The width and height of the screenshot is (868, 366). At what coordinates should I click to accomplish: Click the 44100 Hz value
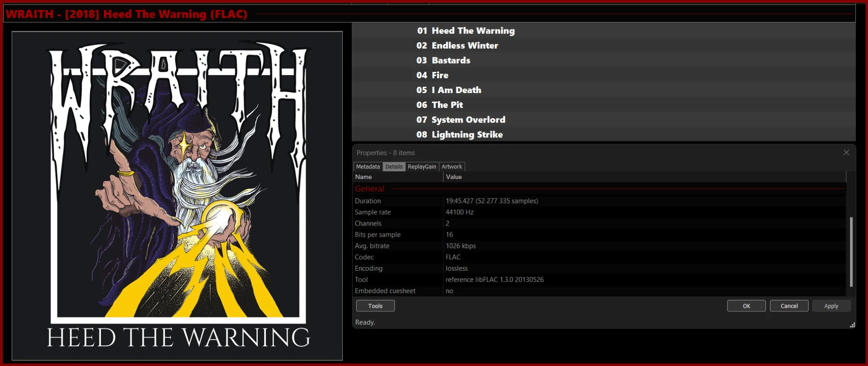coord(460,212)
